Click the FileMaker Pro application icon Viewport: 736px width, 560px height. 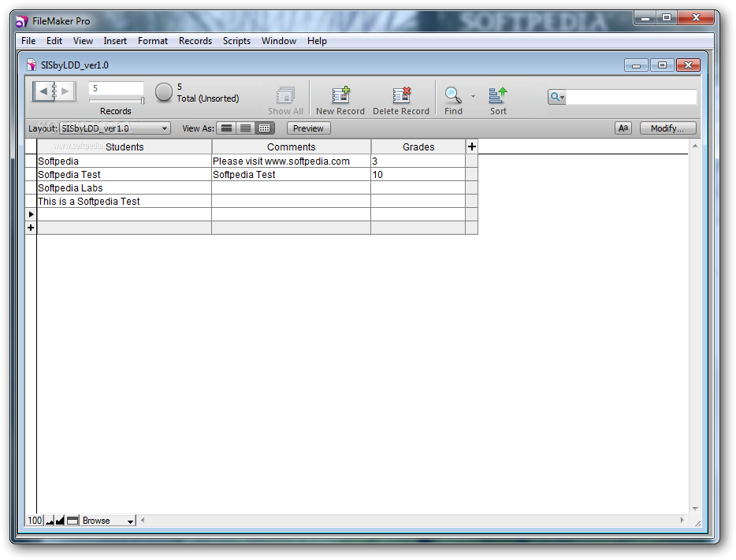pyautogui.click(x=22, y=21)
